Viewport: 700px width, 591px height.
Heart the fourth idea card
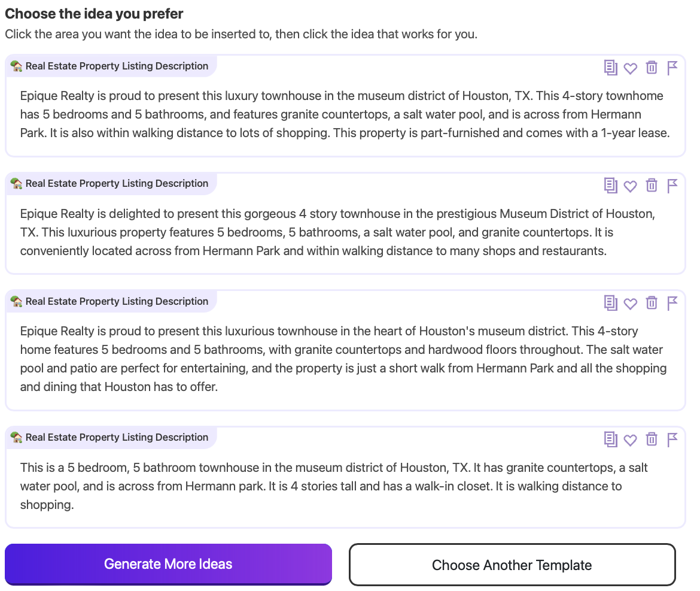(x=631, y=440)
